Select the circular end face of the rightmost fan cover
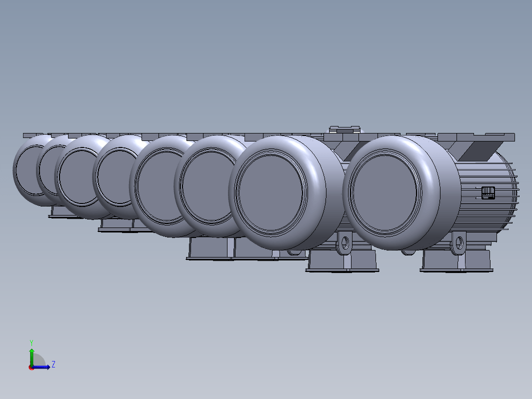Screen dimensions: 532x399 (384, 193)
